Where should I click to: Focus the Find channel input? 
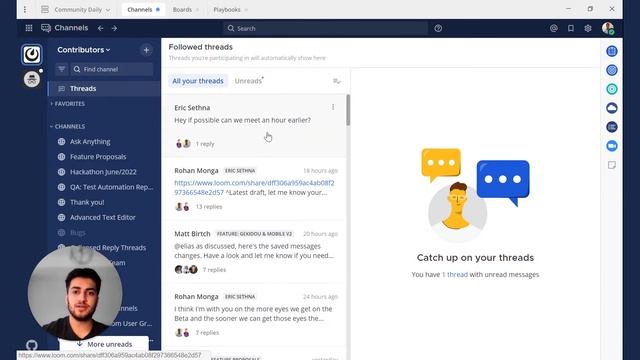[111, 69]
